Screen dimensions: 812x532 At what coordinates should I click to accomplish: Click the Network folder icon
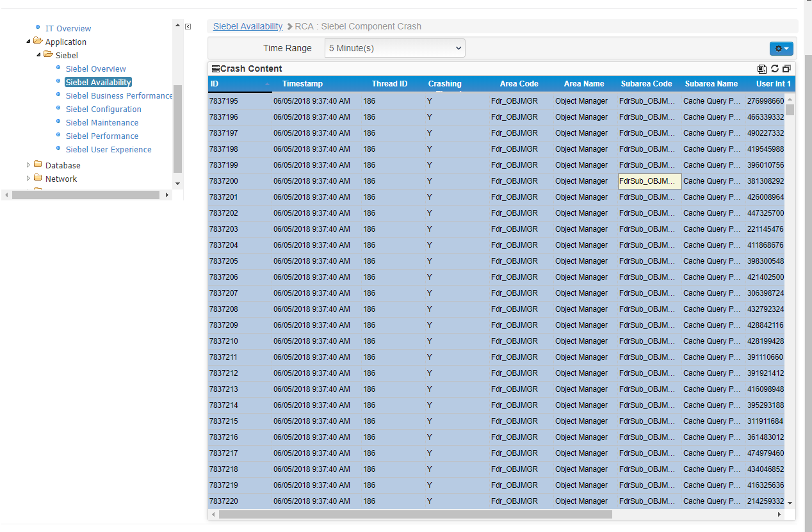pos(38,179)
